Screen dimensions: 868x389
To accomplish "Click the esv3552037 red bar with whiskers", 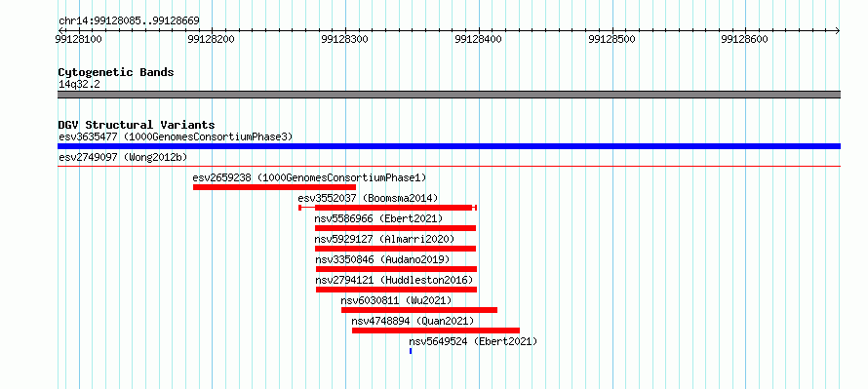I will tap(387, 208).
